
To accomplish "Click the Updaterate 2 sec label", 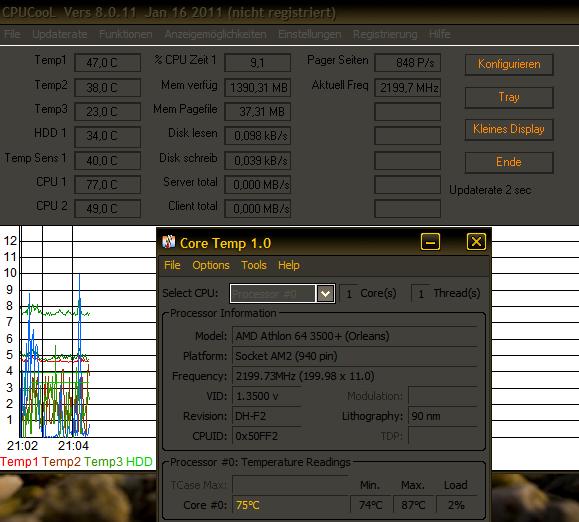I will [x=490, y=190].
